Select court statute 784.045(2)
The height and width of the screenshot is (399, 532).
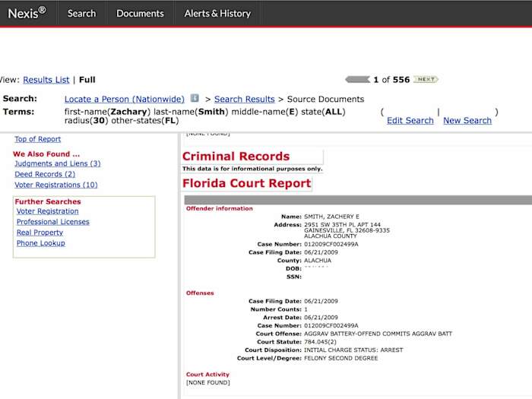320,342
